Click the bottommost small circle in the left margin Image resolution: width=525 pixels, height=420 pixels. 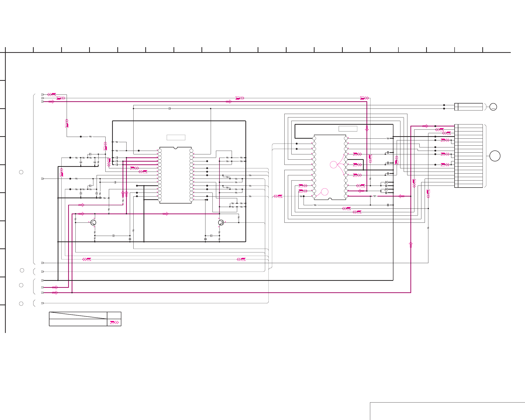[x=21, y=304]
